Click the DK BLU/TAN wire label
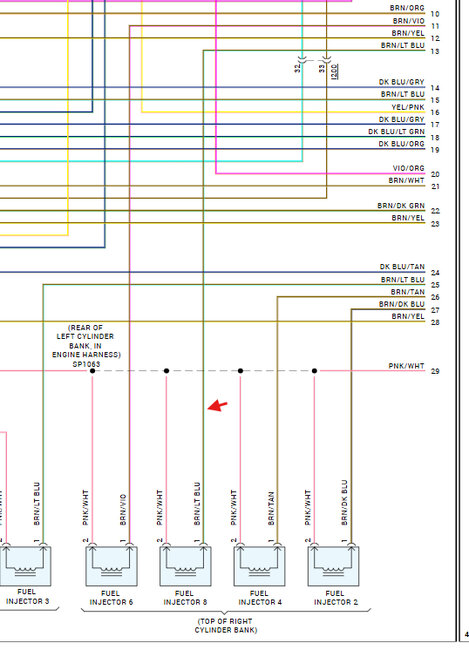 coord(402,267)
